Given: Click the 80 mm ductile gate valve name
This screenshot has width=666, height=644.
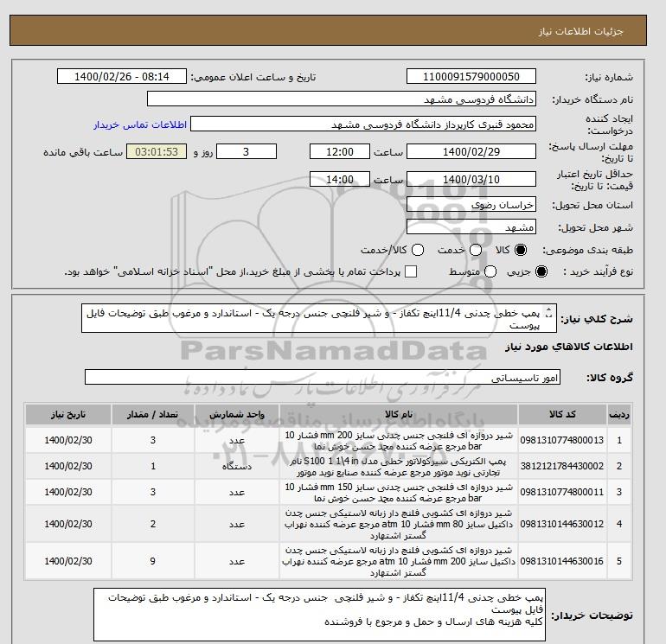Looking at the screenshot, I should [x=399, y=525].
